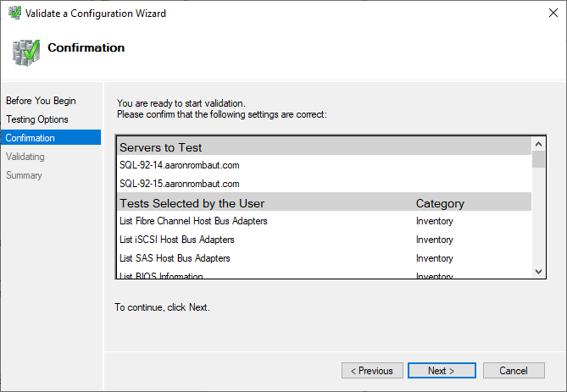
Task: Click the Category column header
Action: (x=440, y=203)
